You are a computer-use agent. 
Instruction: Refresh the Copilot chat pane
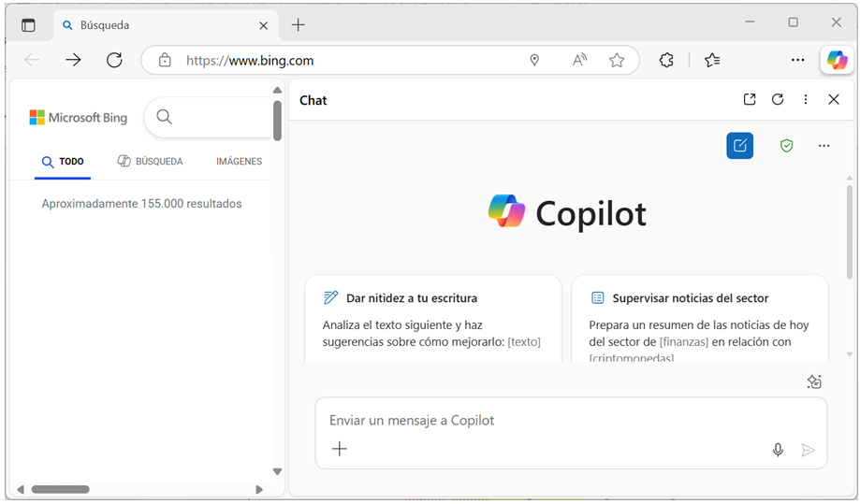pyautogui.click(x=777, y=99)
